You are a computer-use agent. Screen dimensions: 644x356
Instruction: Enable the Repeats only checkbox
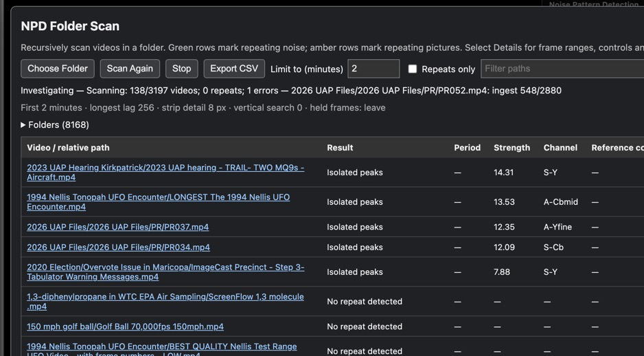click(x=413, y=69)
